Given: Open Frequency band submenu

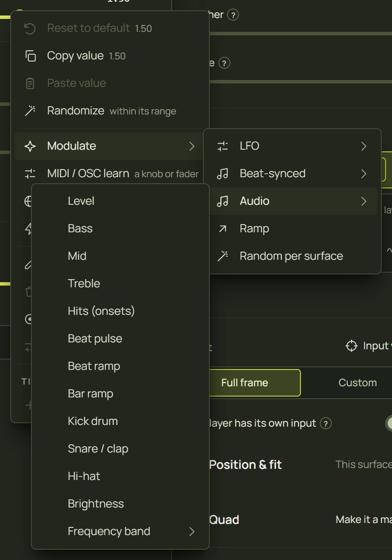Looking at the screenshot, I should (120, 532).
